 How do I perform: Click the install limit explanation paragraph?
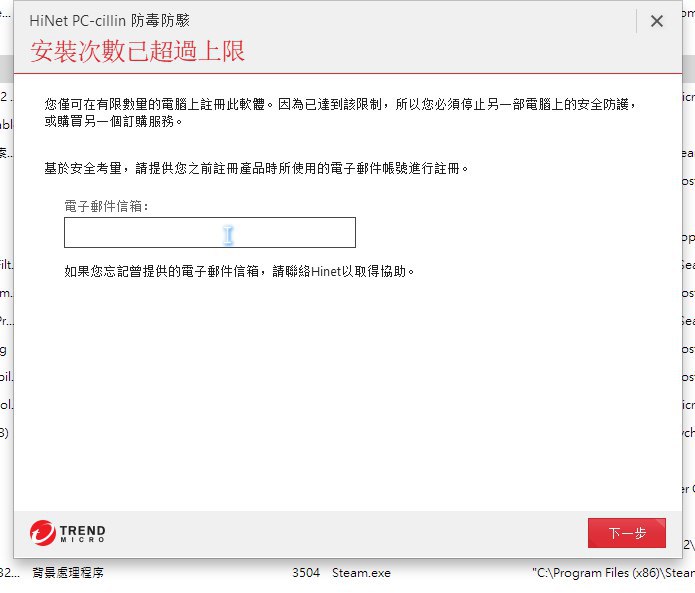pos(340,112)
